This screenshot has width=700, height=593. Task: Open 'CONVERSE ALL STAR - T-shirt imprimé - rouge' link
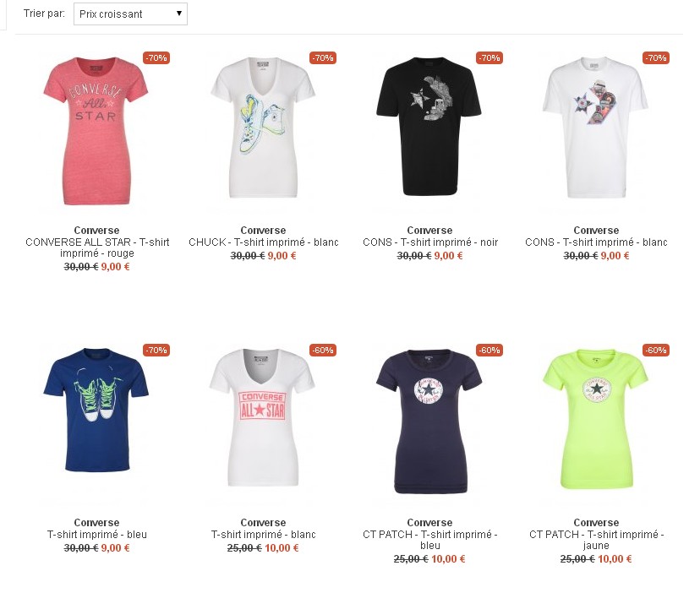point(97,248)
